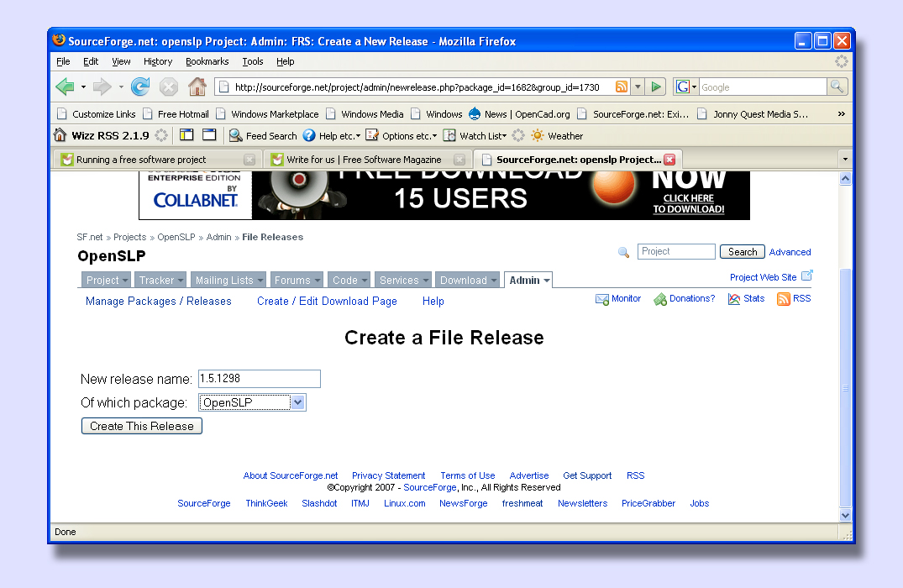Close the SourceForge.net openslp tab
This screenshot has height=588, width=903.
[669, 160]
